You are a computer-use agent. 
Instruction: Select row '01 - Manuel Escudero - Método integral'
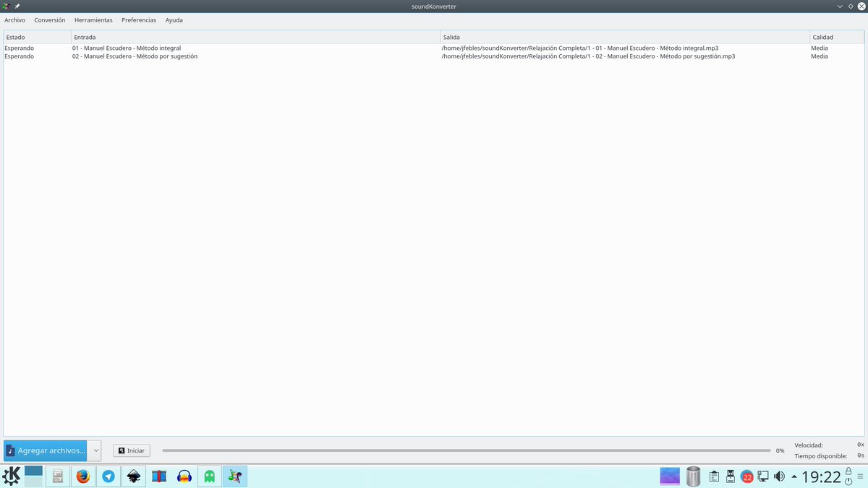pyautogui.click(x=127, y=48)
